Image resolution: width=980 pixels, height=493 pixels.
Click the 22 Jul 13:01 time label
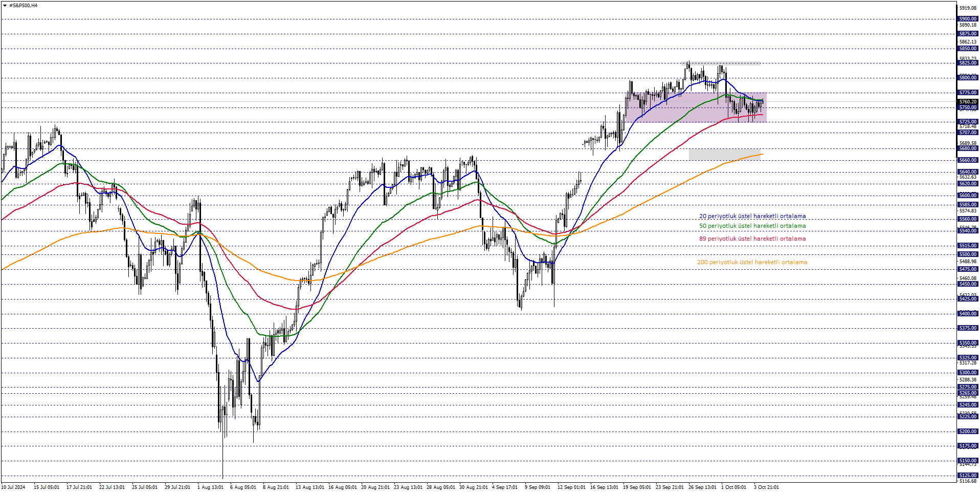coord(112,487)
